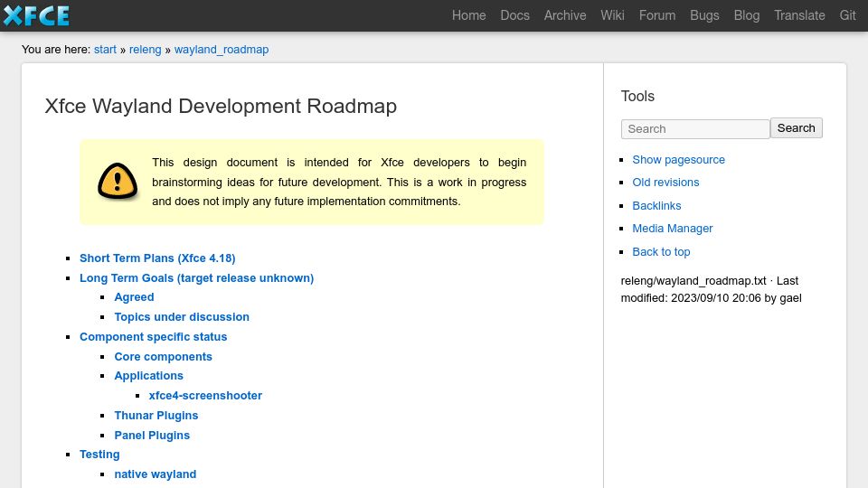The width and height of the screenshot is (868, 488).
Task: Jump to the Agreed subsection
Action: pyautogui.click(x=134, y=297)
